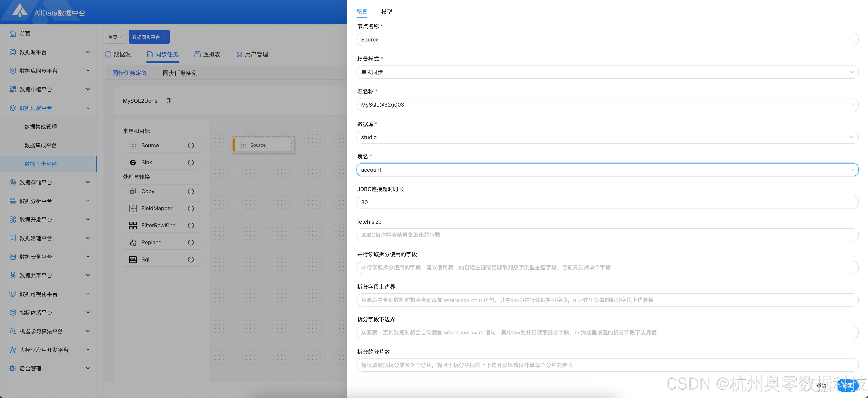Switch to the 模型 tab

point(386,12)
